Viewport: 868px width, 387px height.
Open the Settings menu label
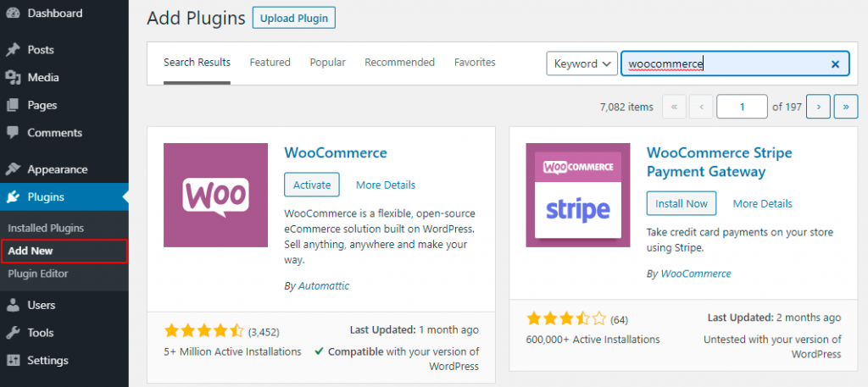coord(48,361)
